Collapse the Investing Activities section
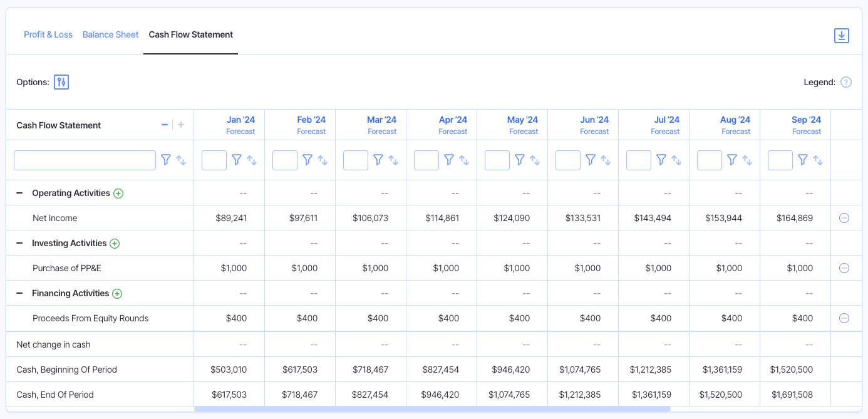The image size is (868, 419). point(21,242)
